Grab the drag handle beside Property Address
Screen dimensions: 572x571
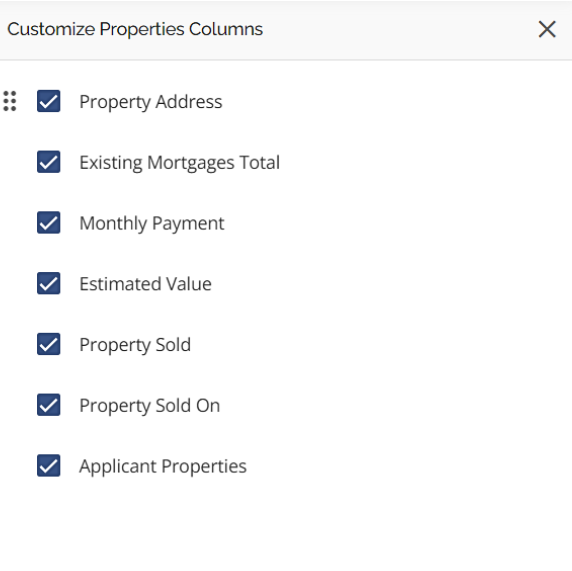point(10,101)
